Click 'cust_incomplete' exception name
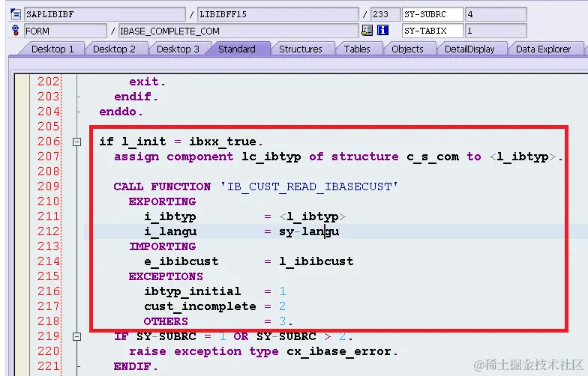 click(x=199, y=306)
